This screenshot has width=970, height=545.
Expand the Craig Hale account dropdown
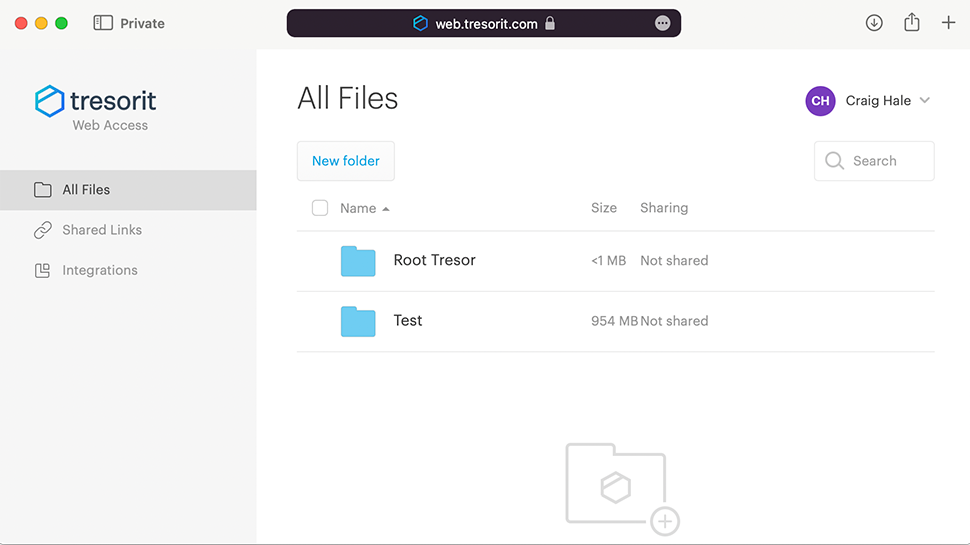(x=924, y=100)
